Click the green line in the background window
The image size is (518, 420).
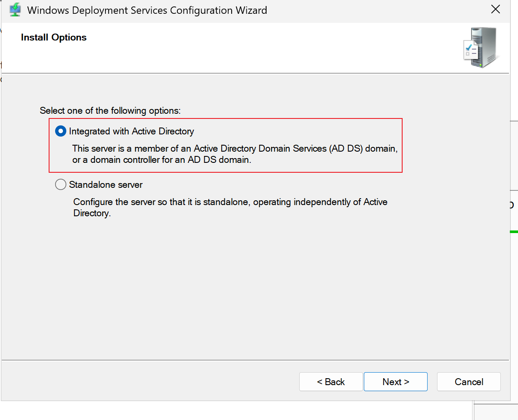[514, 232]
